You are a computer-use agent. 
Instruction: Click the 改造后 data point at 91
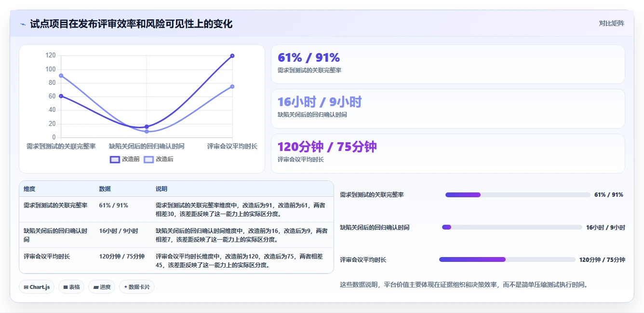tap(61, 76)
